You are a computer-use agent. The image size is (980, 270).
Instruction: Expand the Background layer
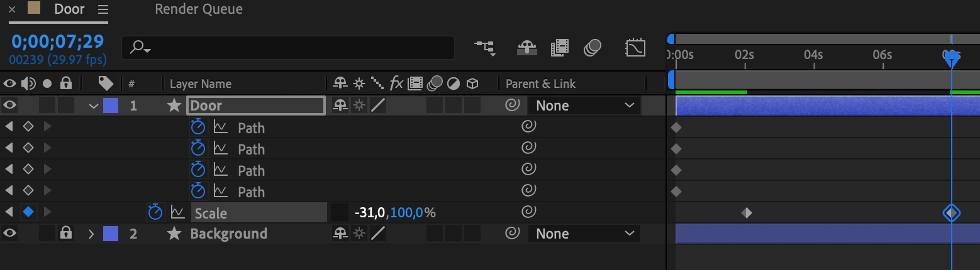91,234
